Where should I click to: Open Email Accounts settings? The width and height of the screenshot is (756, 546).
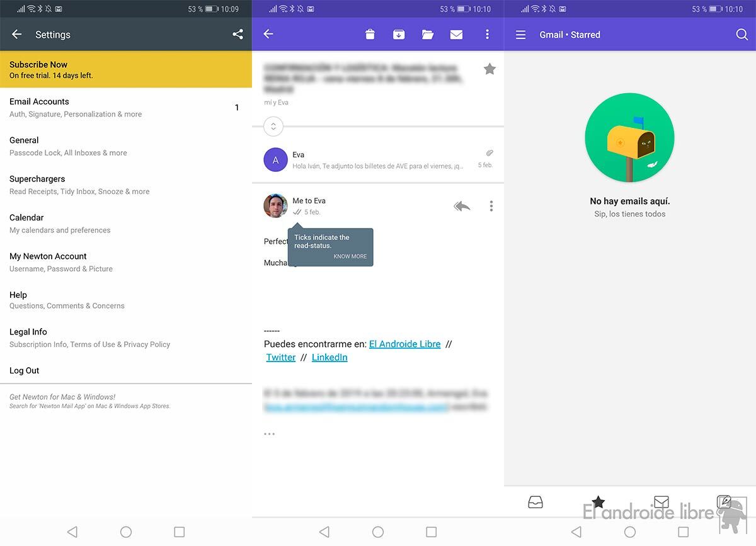click(x=126, y=108)
